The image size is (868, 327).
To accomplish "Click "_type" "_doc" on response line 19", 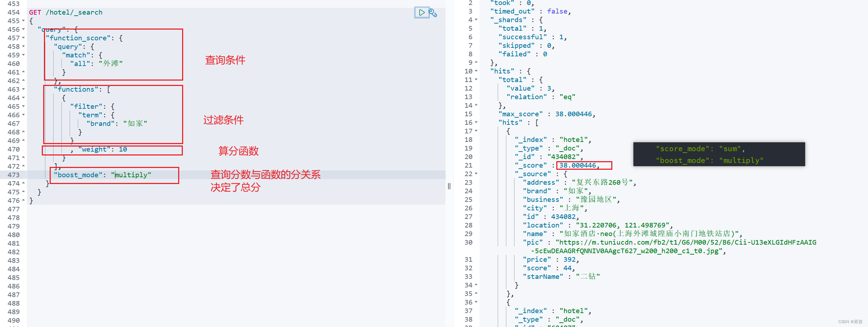I will 549,148.
